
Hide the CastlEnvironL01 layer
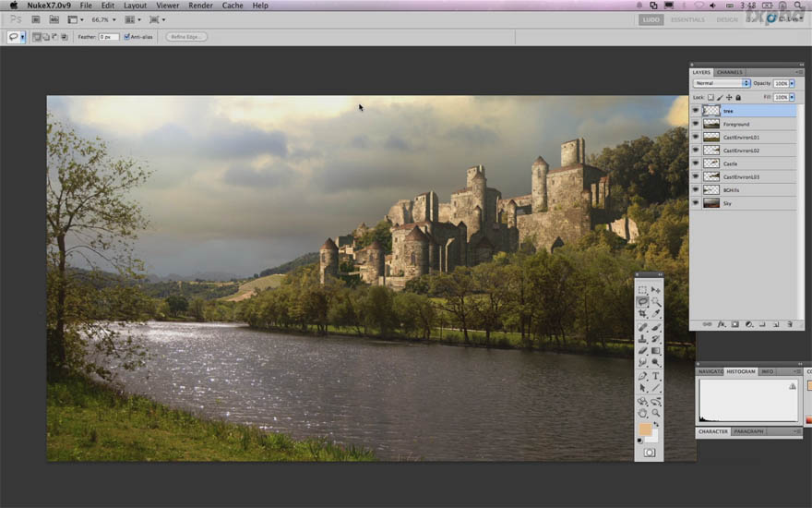[696, 137]
